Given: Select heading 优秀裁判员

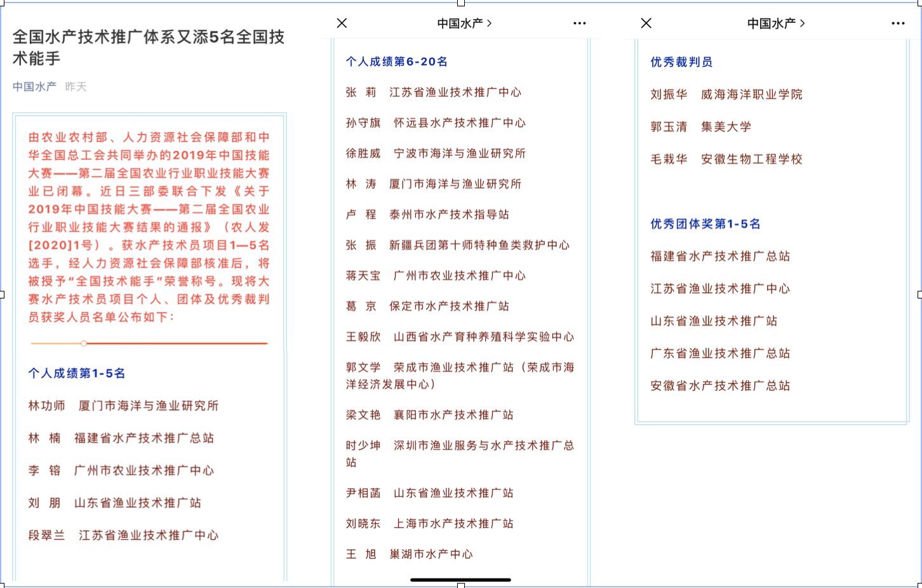Looking at the screenshot, I should pos(681,62).
